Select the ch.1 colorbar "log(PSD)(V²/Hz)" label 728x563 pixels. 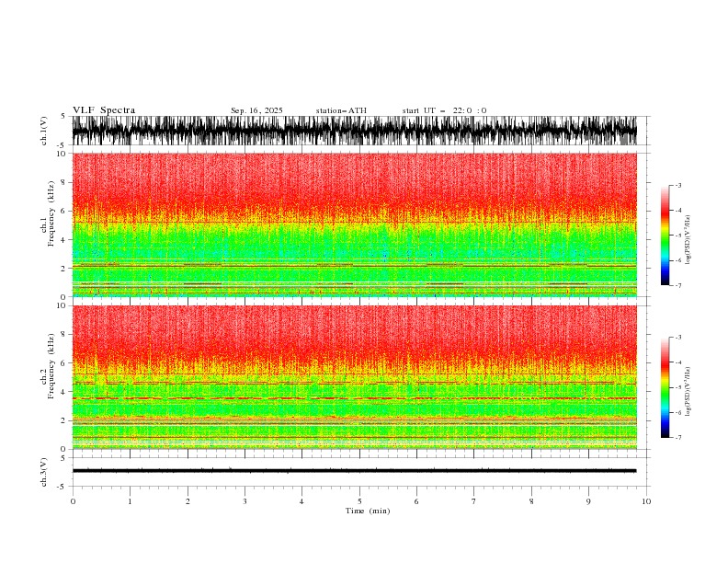point(688,240)
